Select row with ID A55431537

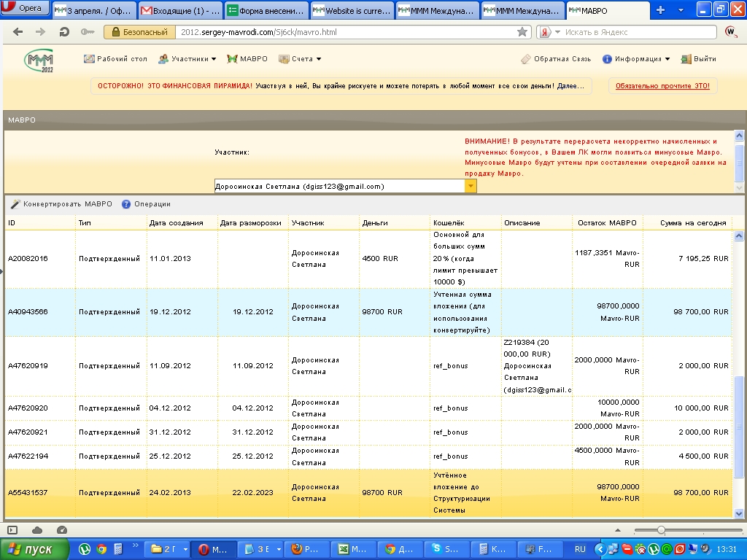tap(368, 492)
